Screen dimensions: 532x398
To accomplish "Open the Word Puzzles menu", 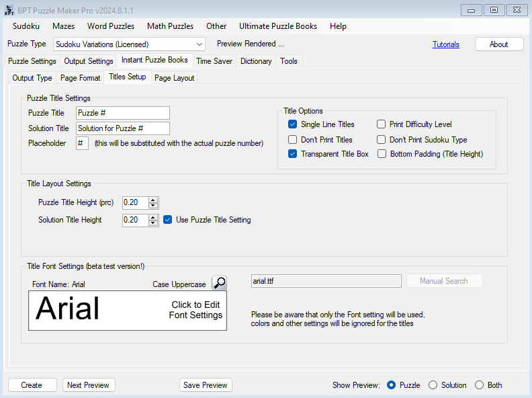I will [x=111, y=26].
